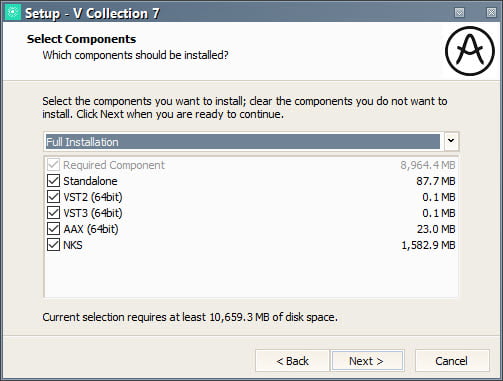Toggle the VST3 (64bit) checkbox
The height and width of the screenshot is (381, 503).
pos(53,213)
